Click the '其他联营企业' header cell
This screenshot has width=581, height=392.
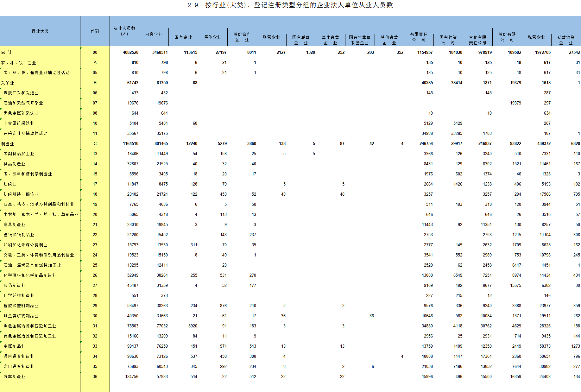(389, 40)
